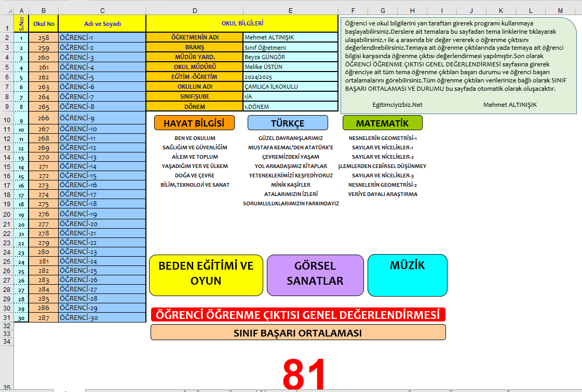The height and width of the screenshot is (392, 582).
Task: Select the ÇAMLICA İLKOKULU cell
Action: 291,87
